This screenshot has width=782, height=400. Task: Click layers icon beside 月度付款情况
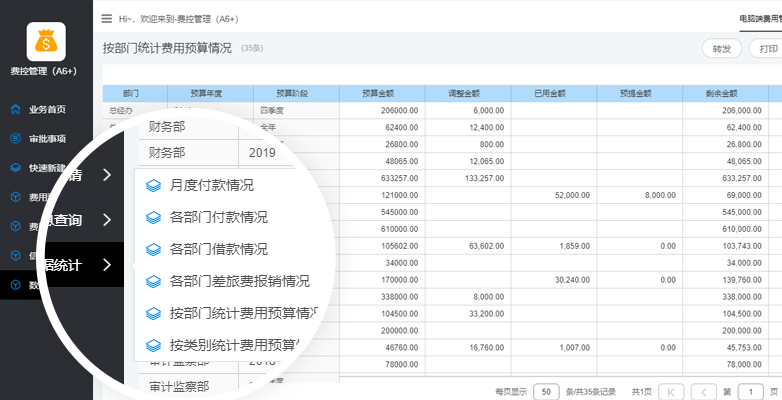point(153,185)
